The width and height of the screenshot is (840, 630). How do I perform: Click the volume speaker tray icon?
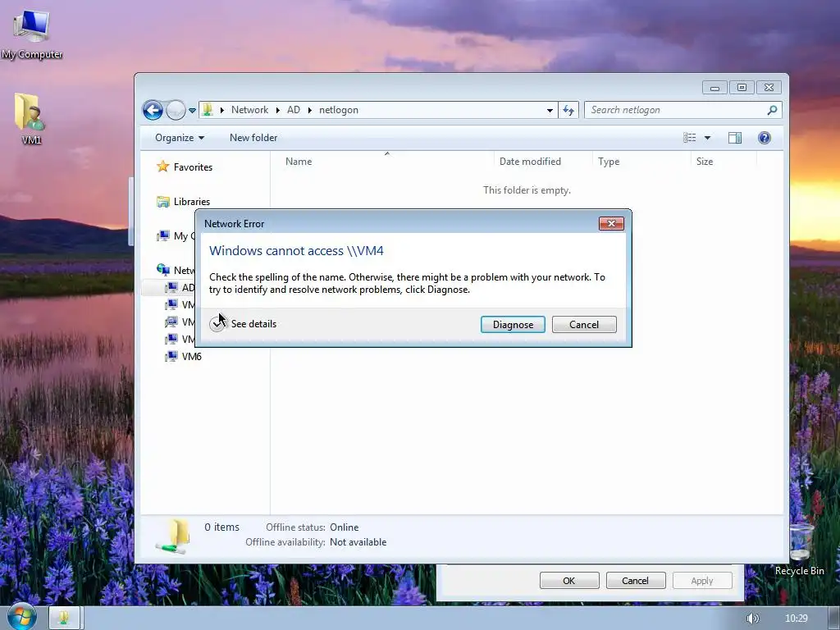[752, 619]
